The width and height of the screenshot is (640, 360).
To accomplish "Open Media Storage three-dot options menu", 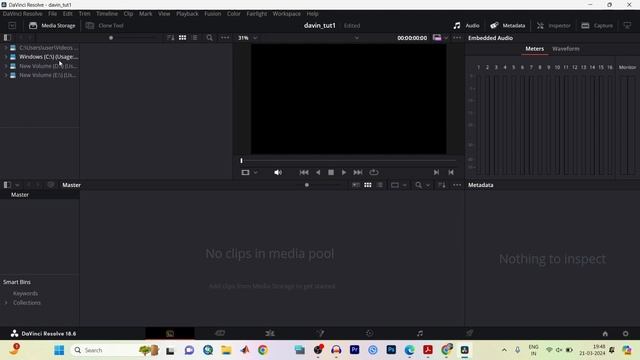I will click(225, 38).
